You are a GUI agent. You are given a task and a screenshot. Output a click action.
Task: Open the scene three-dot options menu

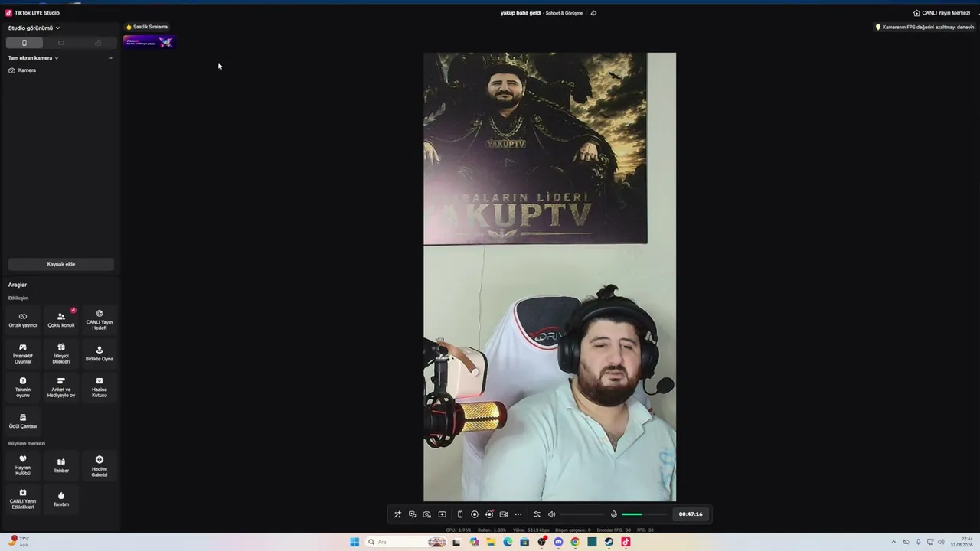(110, 58)
